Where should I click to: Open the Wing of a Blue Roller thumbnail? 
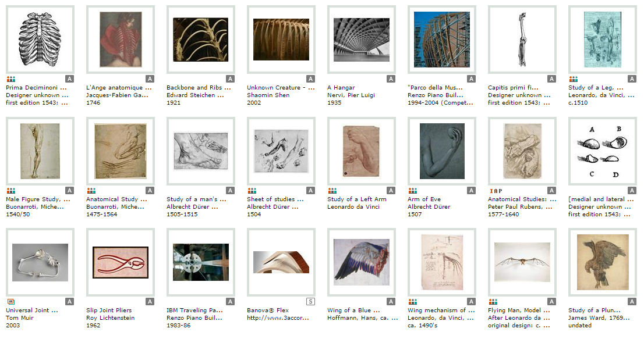362,262
